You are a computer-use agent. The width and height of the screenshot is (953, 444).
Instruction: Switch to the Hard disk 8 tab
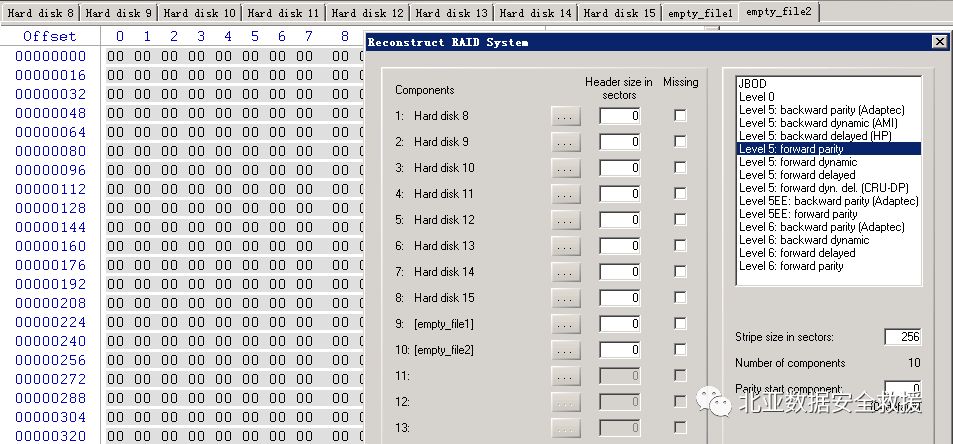(x=40, y=13)
